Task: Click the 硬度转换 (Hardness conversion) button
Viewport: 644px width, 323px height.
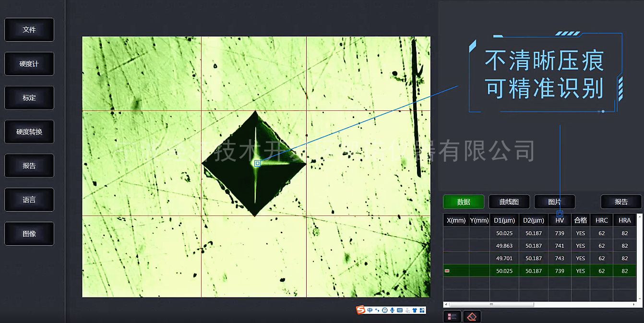Action: 29,132
